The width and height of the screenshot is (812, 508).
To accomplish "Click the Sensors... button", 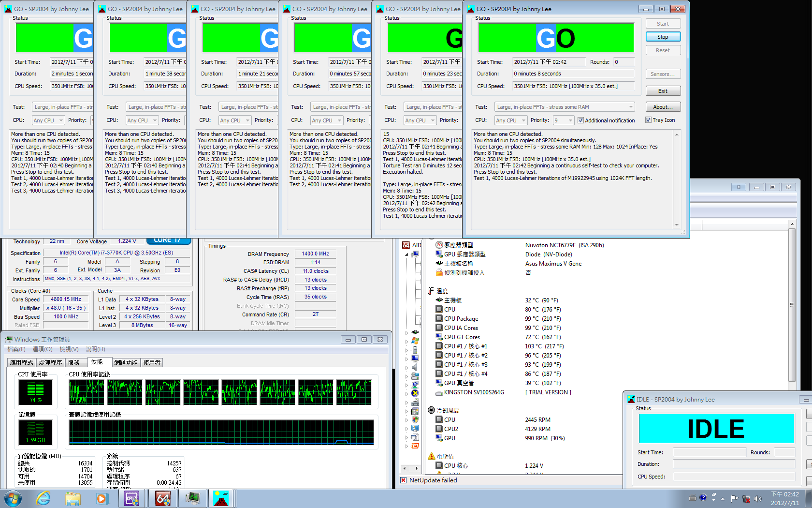I will click(663, 74).
